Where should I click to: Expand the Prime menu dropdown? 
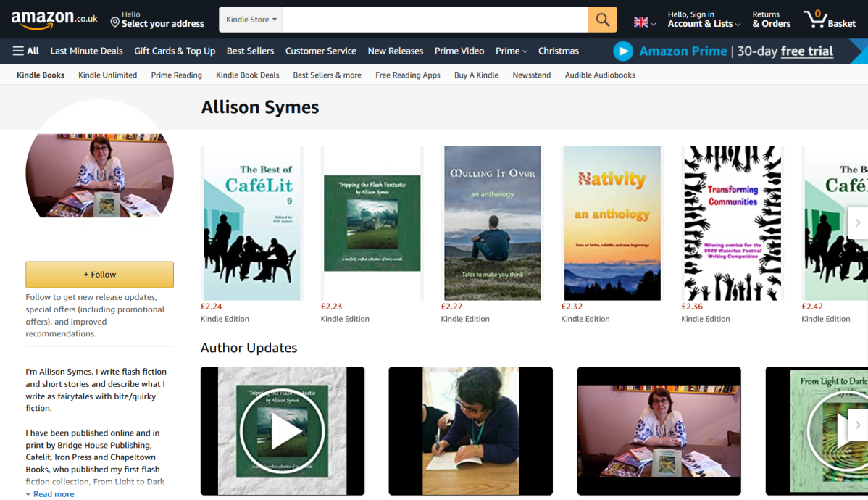pyautogui.click(x=511, y=51)
